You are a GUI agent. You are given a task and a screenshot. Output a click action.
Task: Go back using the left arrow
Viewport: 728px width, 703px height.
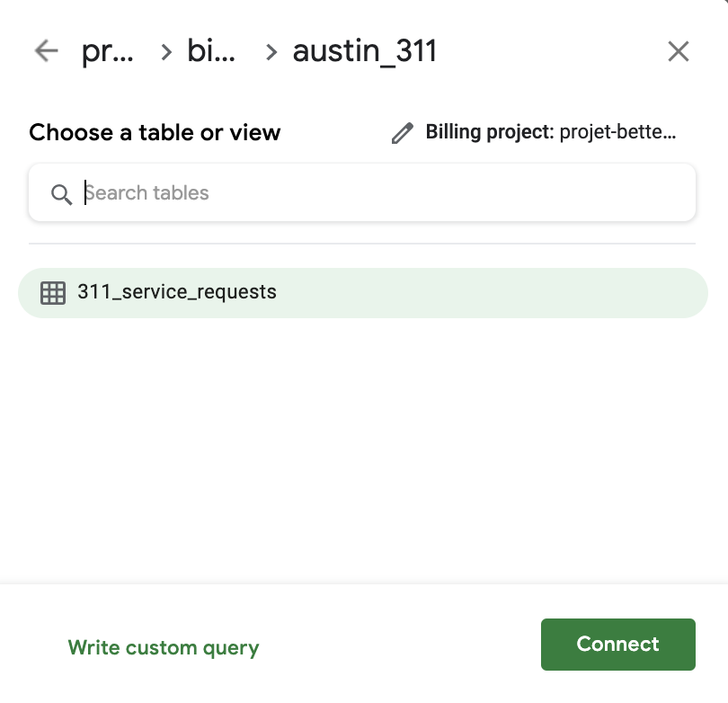(x=46, y=51)
